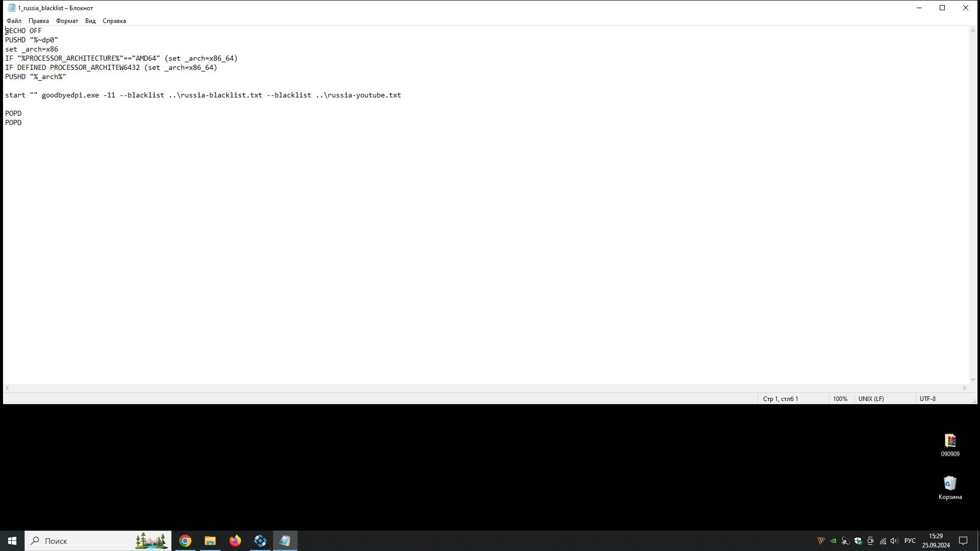Click the horizontal scrollbar right arrow
This screenshot has height=551, width=980.
[965, 388]
